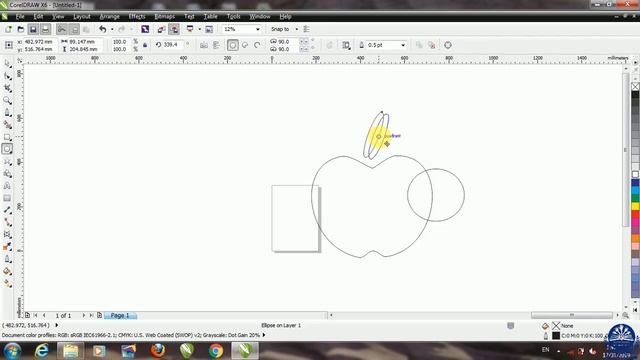Select the Text tool
Image resolution: width=640 pixels, height=360 pixels.
7,186
